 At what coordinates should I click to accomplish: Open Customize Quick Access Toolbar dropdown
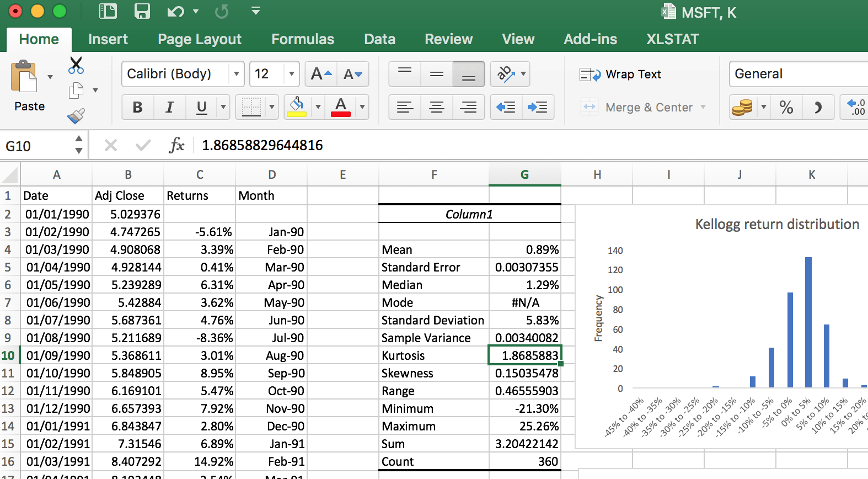[x=255, y=10]
